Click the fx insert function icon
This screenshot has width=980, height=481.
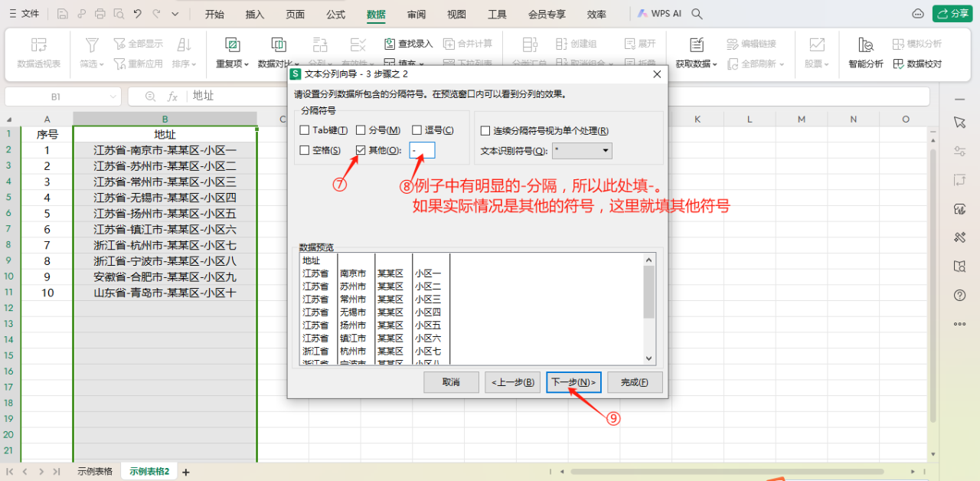173,97
